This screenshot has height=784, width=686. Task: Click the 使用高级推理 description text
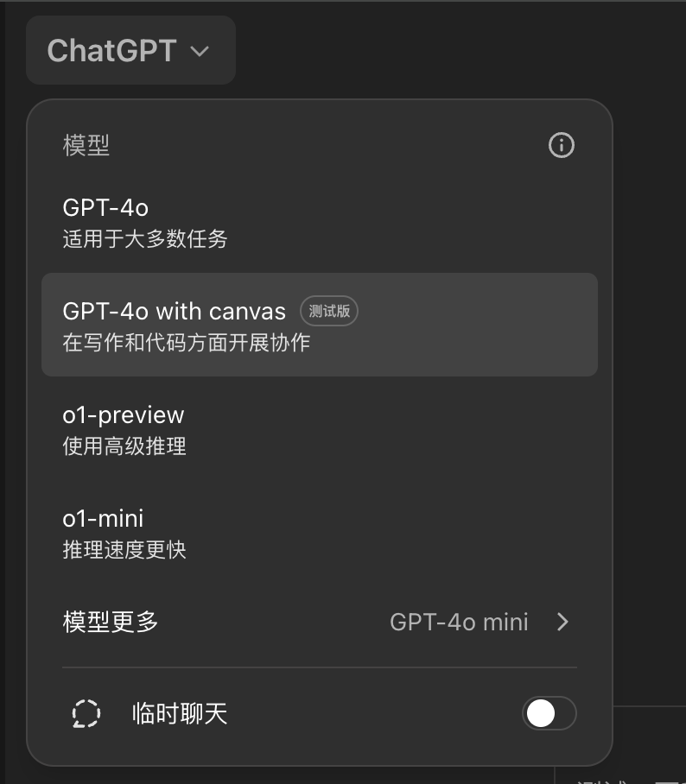coord(124,446)
